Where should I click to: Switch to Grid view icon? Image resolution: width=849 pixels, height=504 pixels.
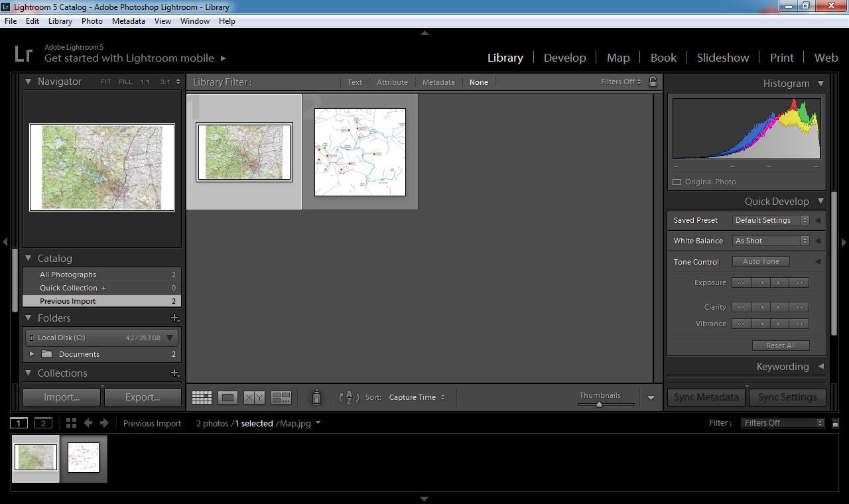point(202,397)
